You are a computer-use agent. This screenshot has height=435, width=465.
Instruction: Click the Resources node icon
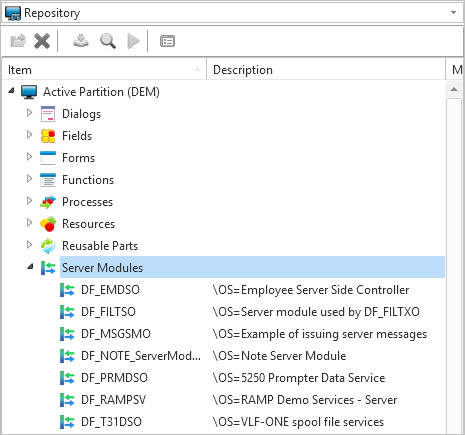tap(48, 224)
